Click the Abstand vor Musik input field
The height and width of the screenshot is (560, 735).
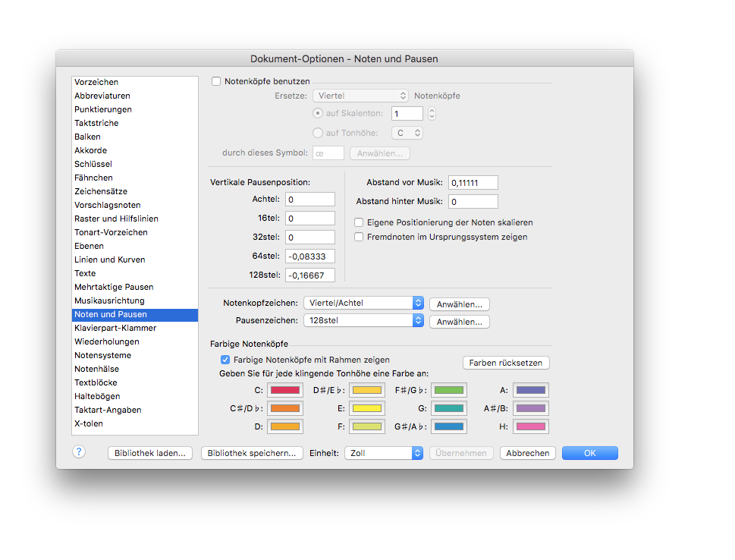473,182
